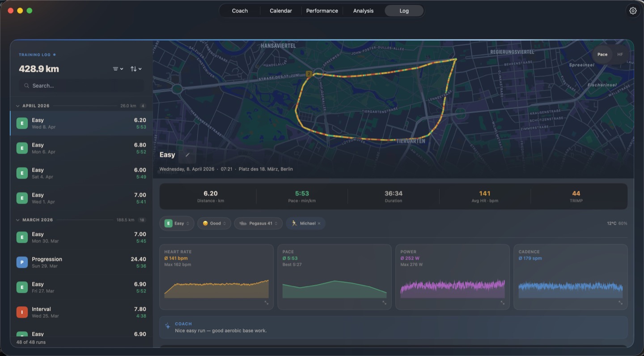Open the Pegasus 41 shoe selector

[258, 223]
